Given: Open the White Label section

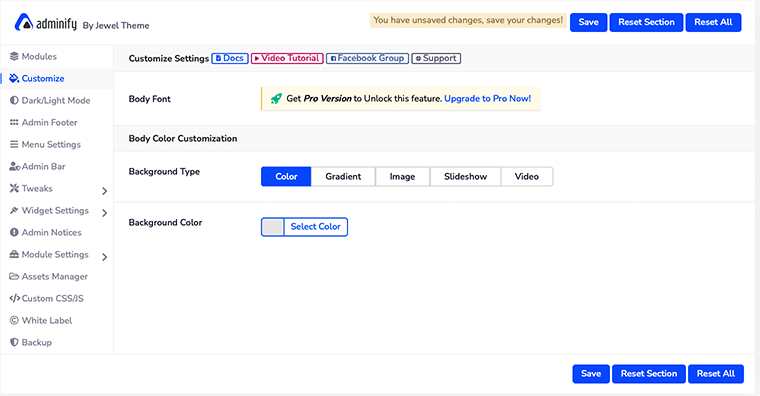Looking at the screenshot, I should (47, 320).
